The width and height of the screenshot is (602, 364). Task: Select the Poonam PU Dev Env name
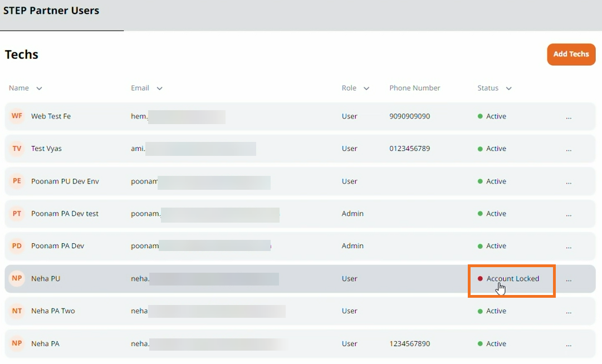65,181
